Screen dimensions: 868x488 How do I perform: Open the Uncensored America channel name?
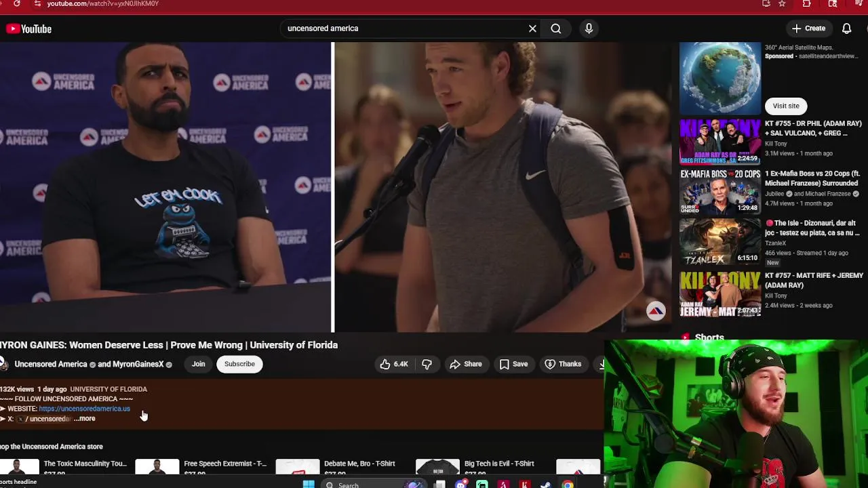(51, 364)
